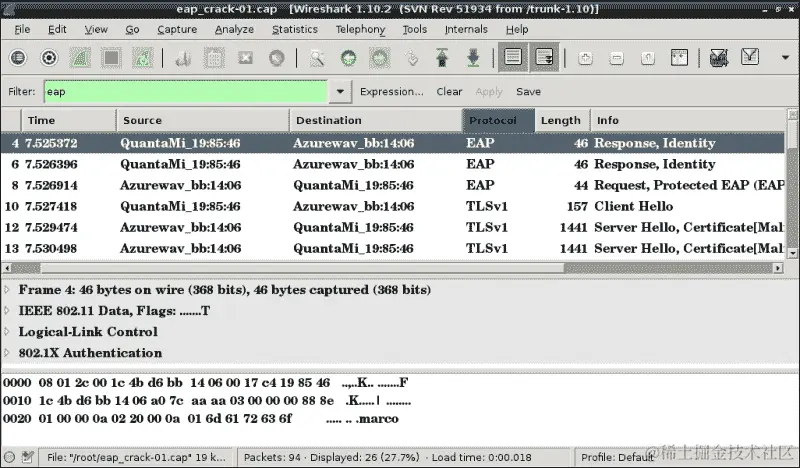Viewport: 800px width, 468px height.
Task: Open the filter history dropdown arrow
Action: tap(340, 92)
